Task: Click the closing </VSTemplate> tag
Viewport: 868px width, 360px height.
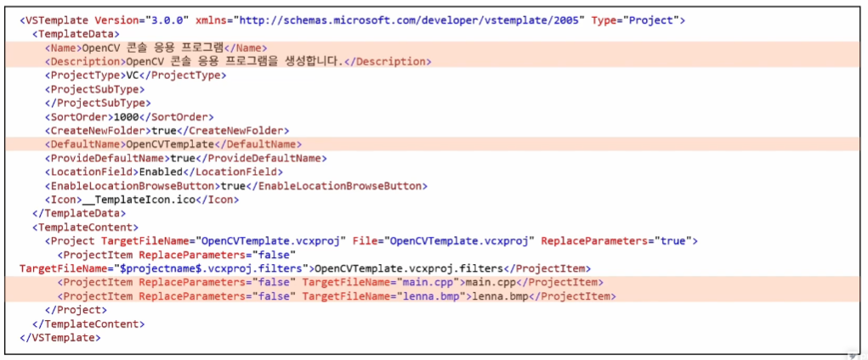Action: (60, 337)
